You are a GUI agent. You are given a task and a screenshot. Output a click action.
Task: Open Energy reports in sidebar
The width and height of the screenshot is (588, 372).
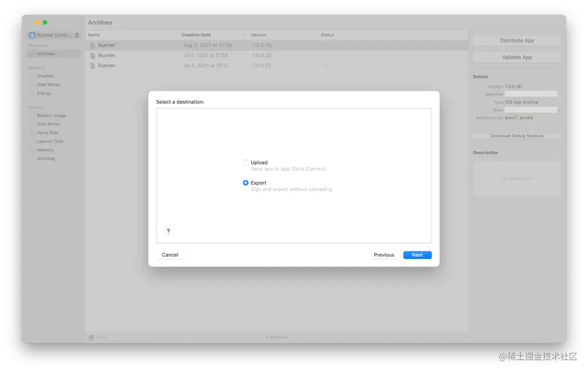[44, 93]
